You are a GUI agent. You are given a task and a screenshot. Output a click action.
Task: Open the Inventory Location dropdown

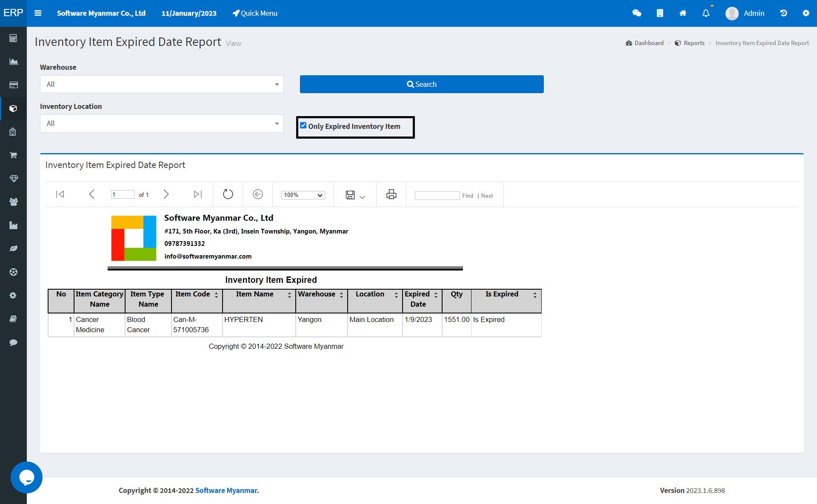click(162, 123)
